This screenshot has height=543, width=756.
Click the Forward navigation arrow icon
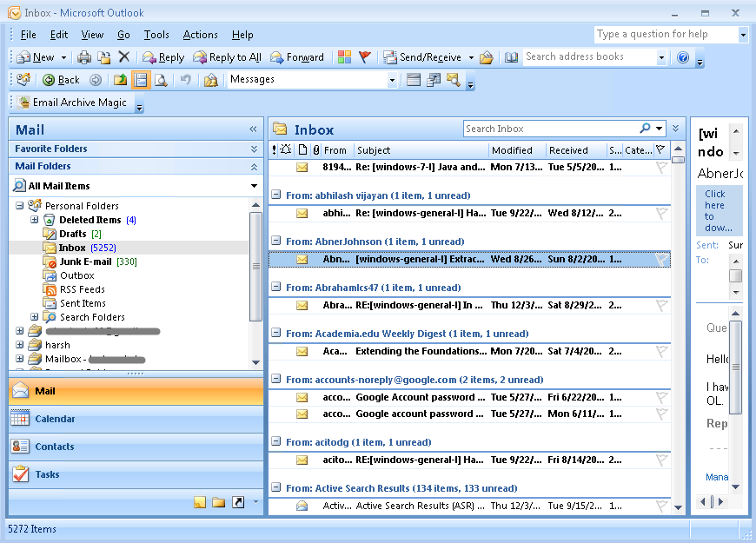click(x=96, y=80)
